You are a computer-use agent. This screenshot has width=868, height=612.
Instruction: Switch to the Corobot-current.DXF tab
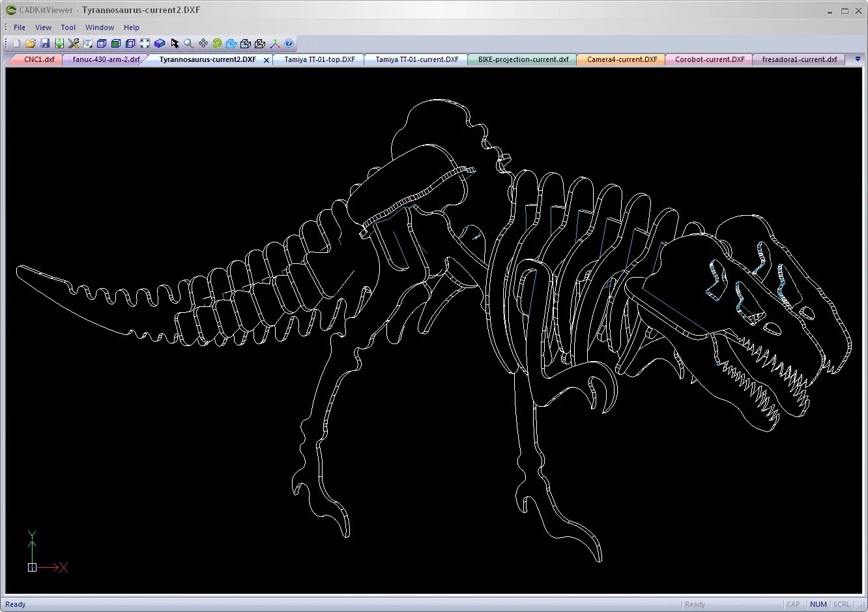[x=710, y=59]
